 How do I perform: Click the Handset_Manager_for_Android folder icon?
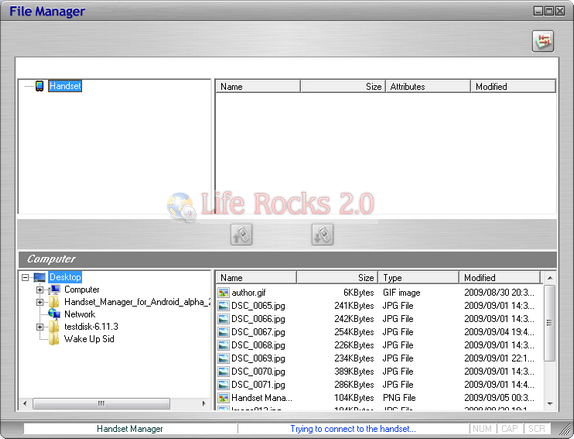click(x=54, y=302)
